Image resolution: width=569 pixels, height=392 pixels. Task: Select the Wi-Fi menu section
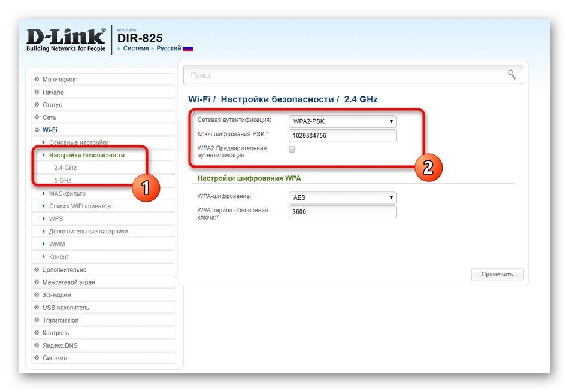pyautogui.click(x=103, y=130)
